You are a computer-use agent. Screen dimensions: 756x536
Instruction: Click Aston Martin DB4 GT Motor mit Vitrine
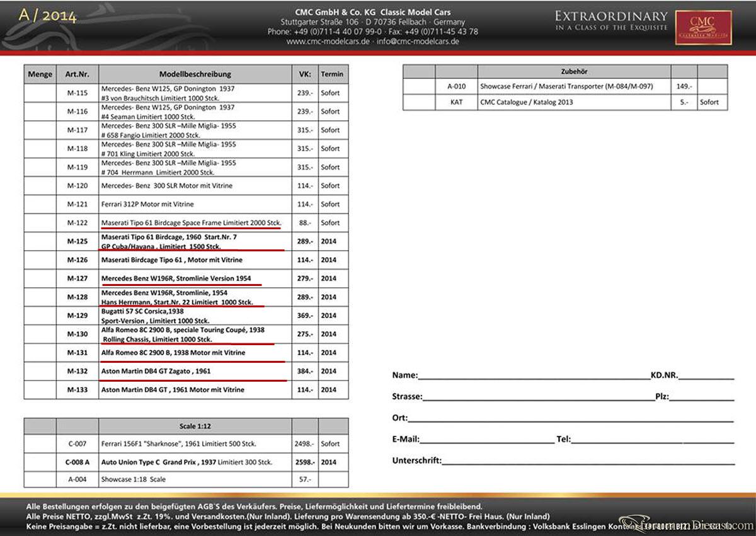(x=173, y=390)
